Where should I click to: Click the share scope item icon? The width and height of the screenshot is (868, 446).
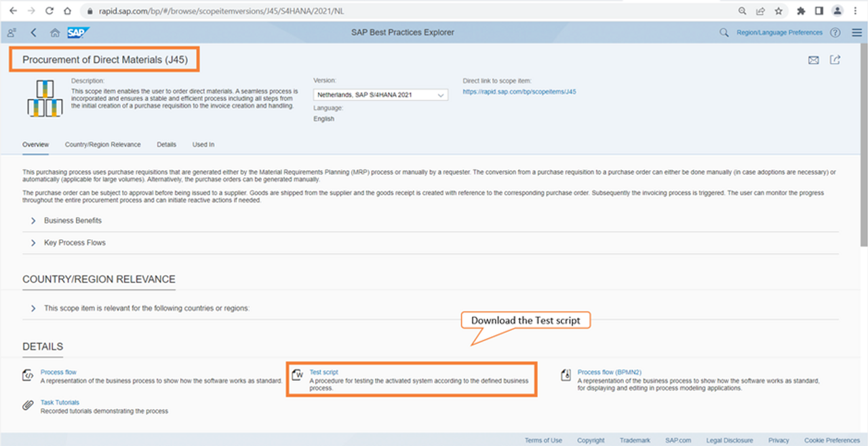(x=835, y=60)
